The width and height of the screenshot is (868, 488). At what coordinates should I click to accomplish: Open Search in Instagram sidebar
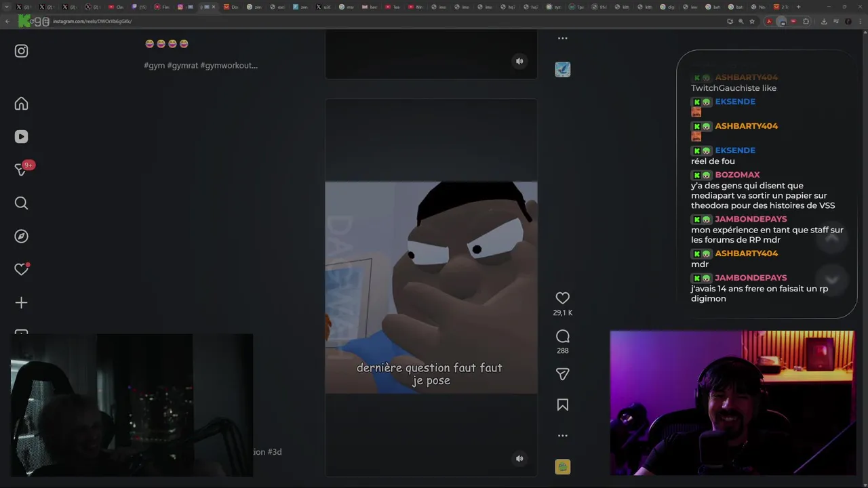click(x=21, y=203)
